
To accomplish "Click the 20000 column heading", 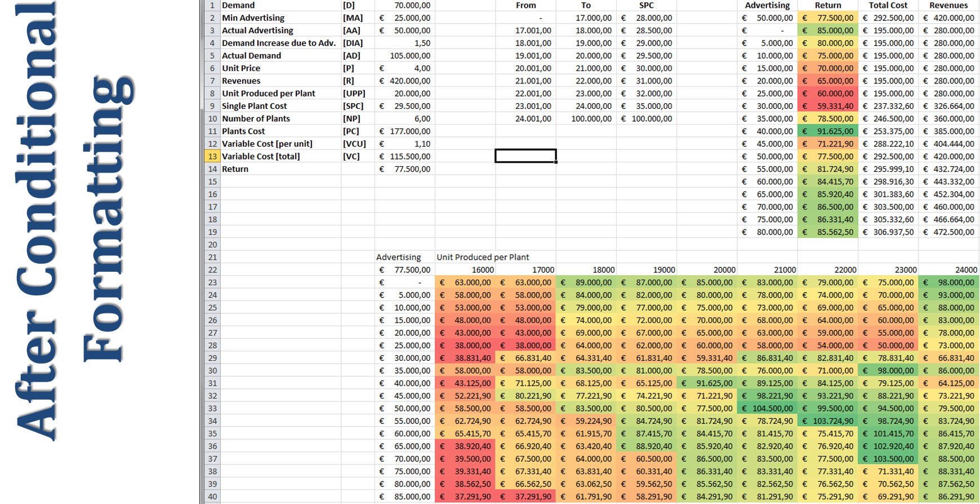I will (x=707, y=269).
